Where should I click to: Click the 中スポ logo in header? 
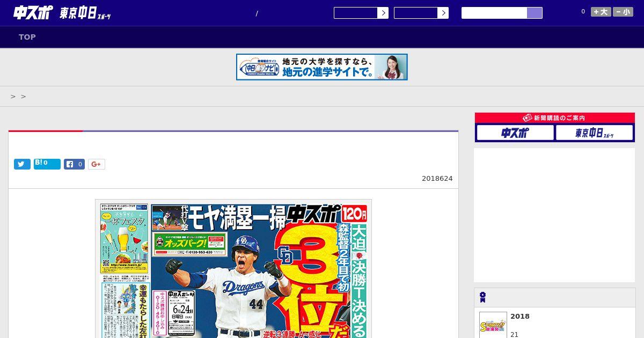point(33,13)
